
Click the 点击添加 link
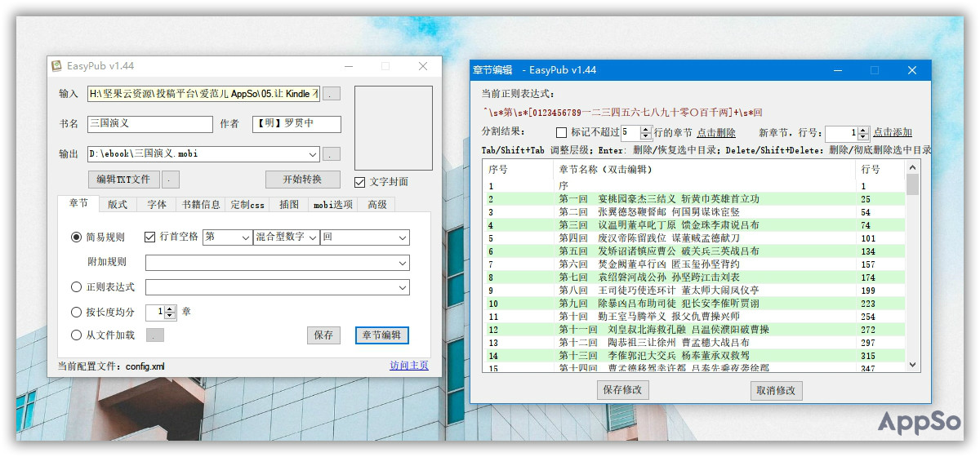pos(893,132)
